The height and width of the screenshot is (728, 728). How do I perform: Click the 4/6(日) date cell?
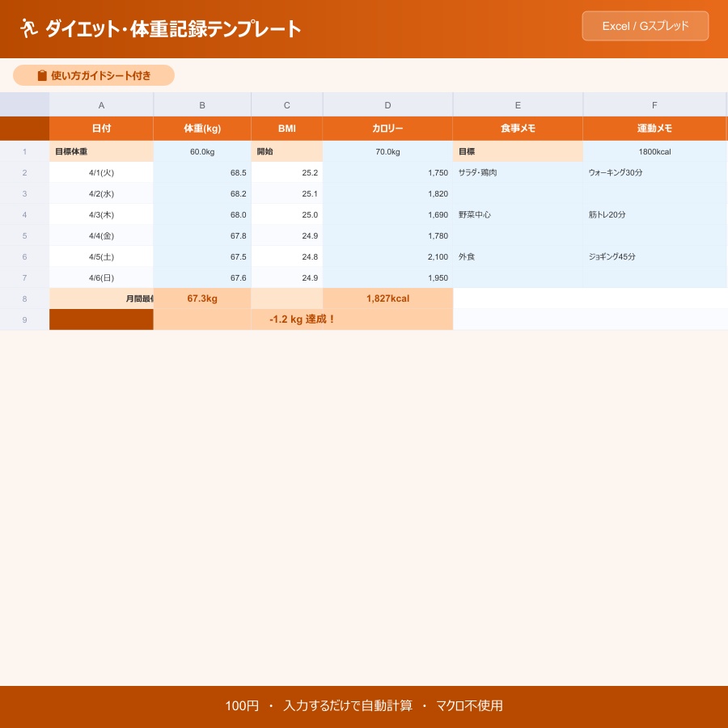coord(101,277)
